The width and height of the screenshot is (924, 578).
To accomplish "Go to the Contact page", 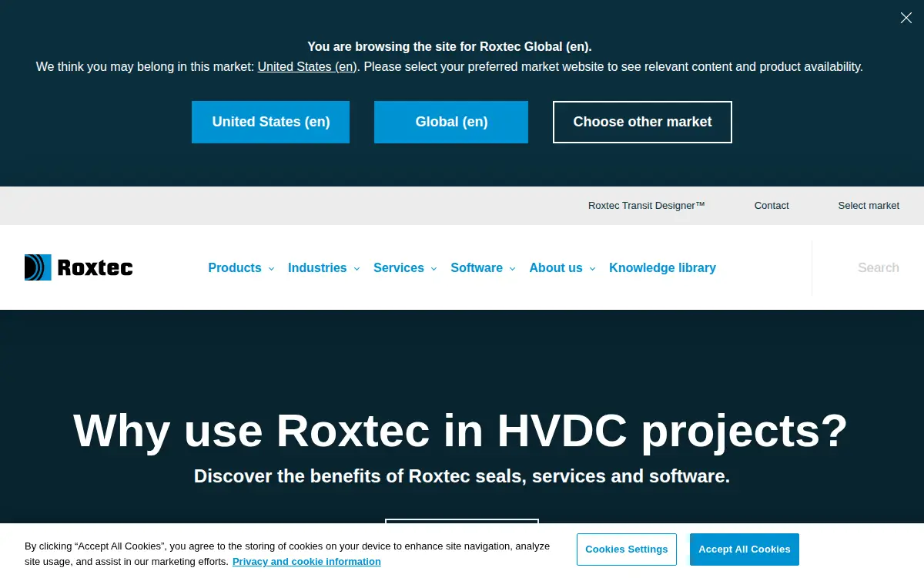I will coord(772,206).
